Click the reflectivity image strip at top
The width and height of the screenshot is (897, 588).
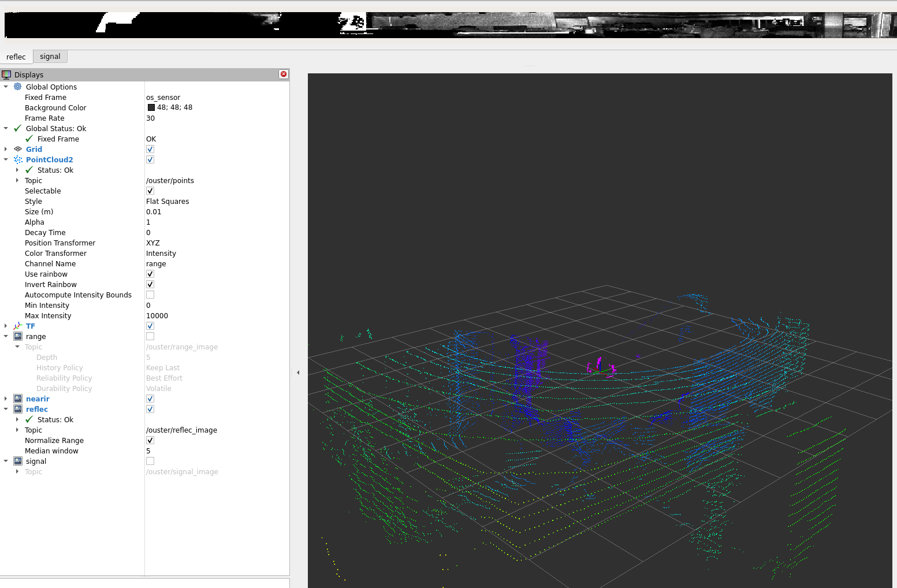(451, 25)
